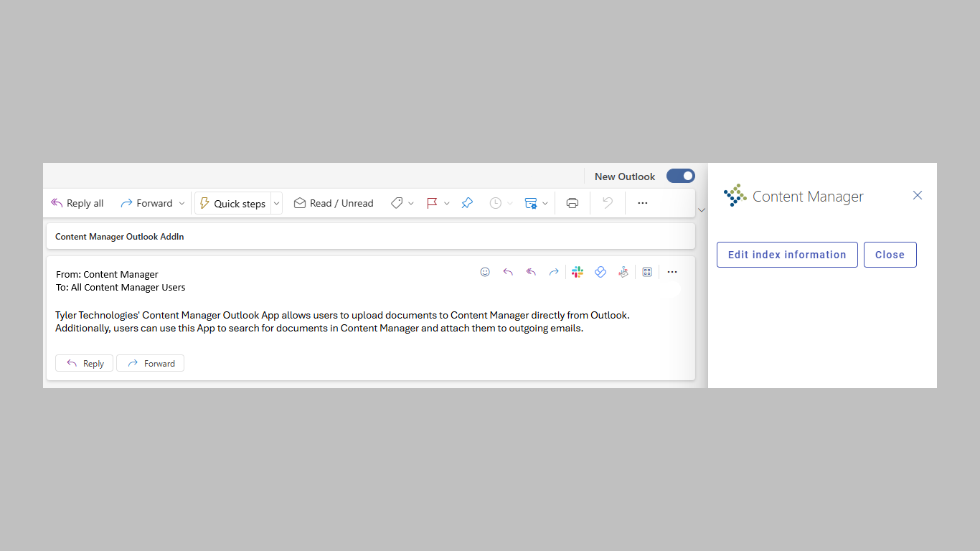Mark message as Read / Unread
Viewport: 980px width, 551px height.
click(x=334, y=203)
